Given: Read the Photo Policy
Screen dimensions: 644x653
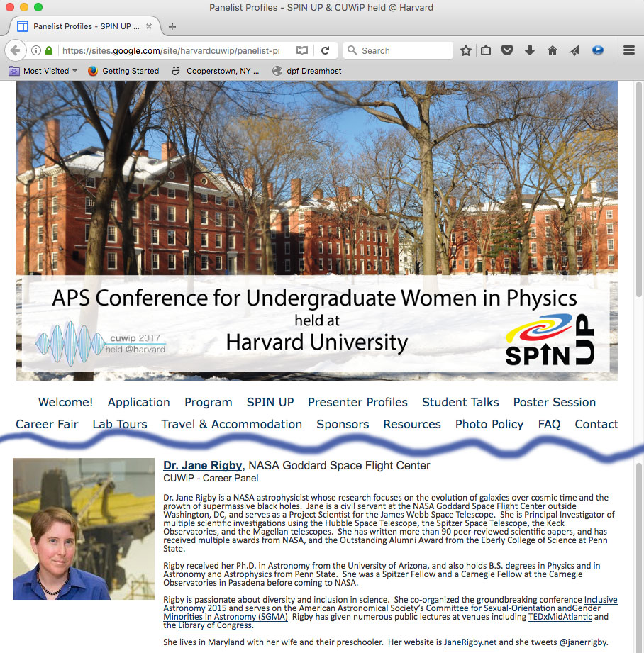Looking at the screenshot, I should (489, 425).
